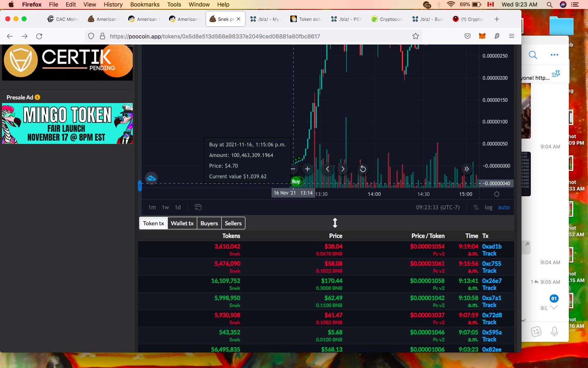The image size is (588, 368).
Task: Toggle percent scale on the chart
Action: (476, 207)
